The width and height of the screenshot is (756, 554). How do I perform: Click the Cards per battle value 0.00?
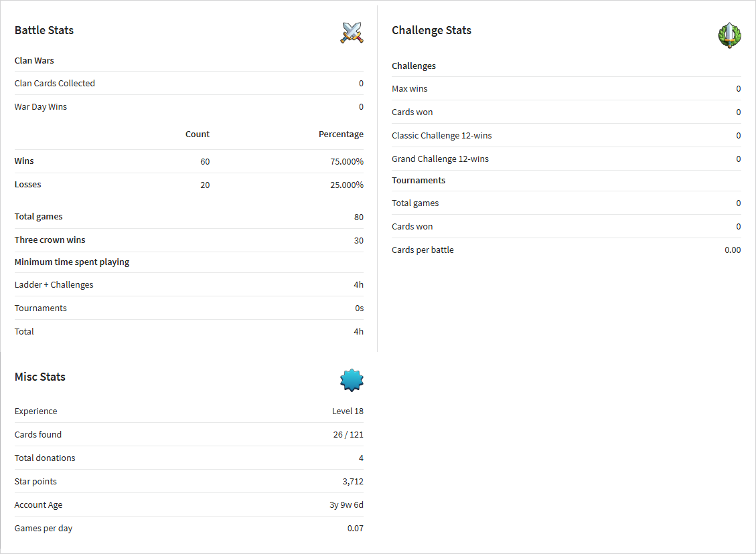(x=733, y=250)
